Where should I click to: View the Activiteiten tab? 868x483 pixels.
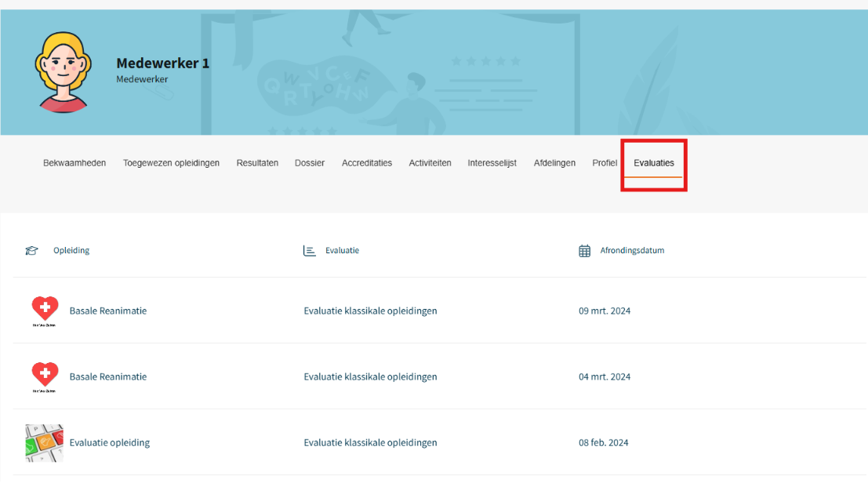pos(430,163)
